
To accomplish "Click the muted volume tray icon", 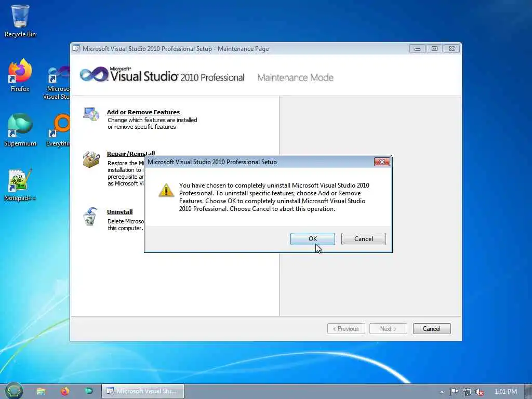I will [479, 392].
